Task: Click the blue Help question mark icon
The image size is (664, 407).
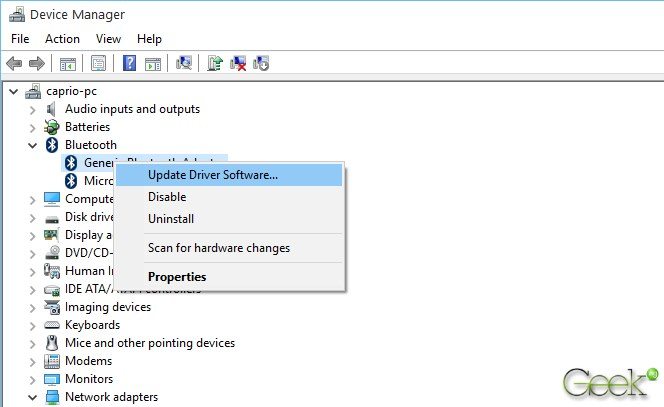Action: pos(129,64)
